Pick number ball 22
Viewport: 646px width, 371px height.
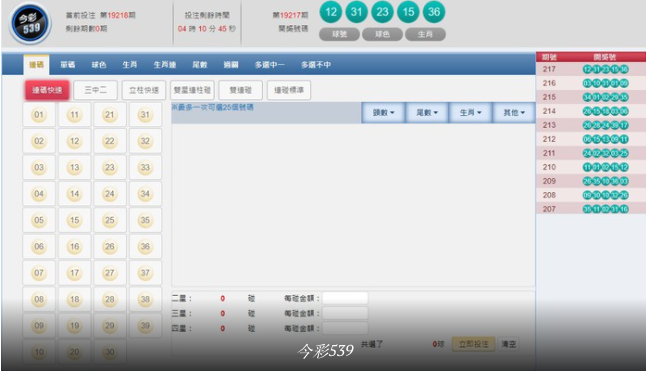[x=110, y=141]
